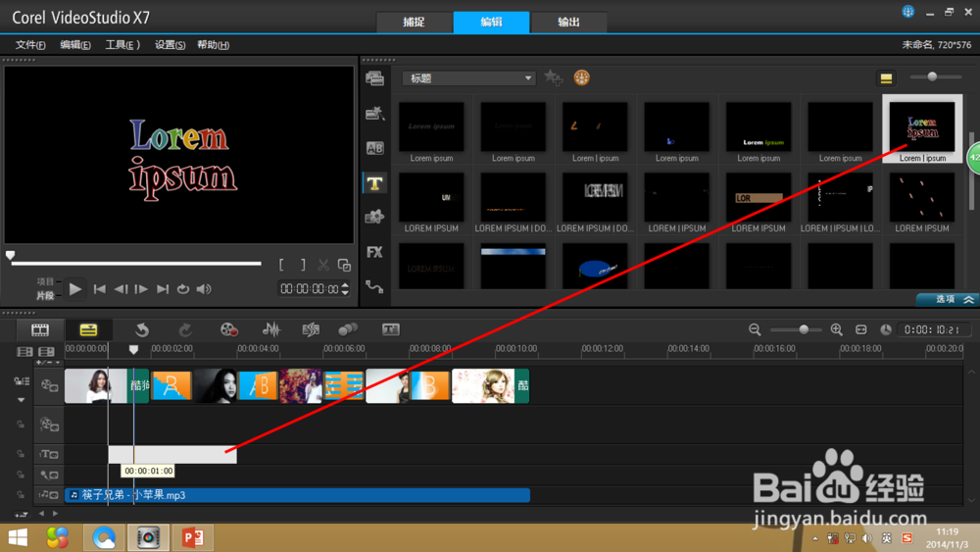The height and width of the screenshot is (552, 980).
Task: Toggle the title track button
Action: click(49, 454)
